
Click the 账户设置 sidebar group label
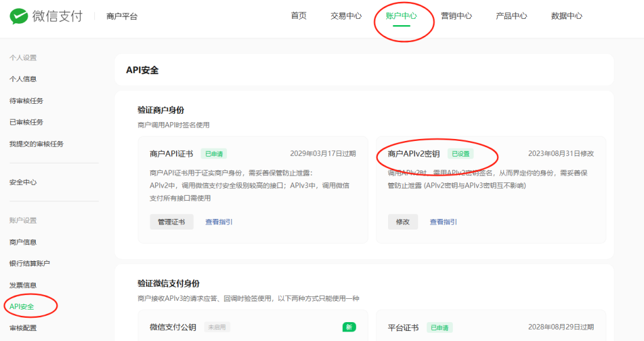click(23, 220)
